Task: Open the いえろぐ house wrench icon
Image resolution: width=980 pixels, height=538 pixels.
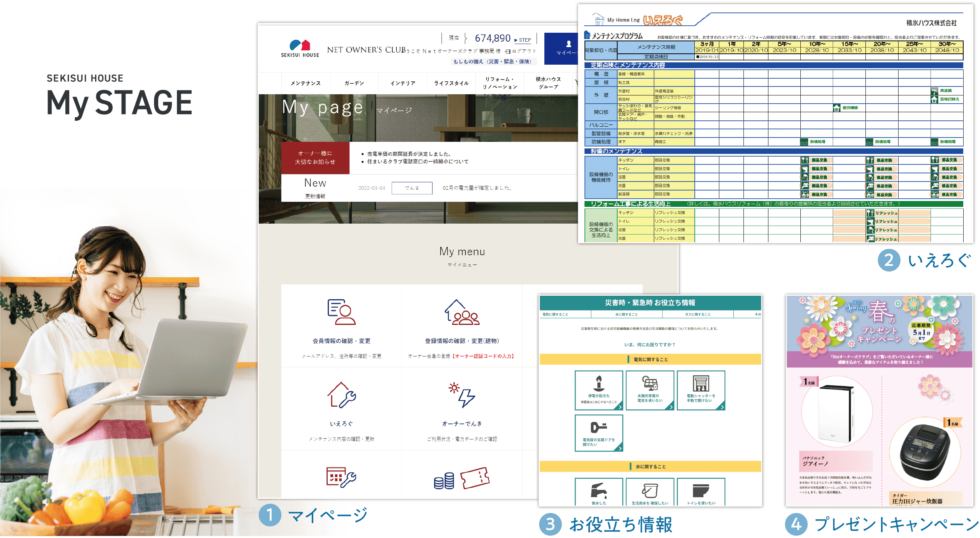Action: (341, 395)
